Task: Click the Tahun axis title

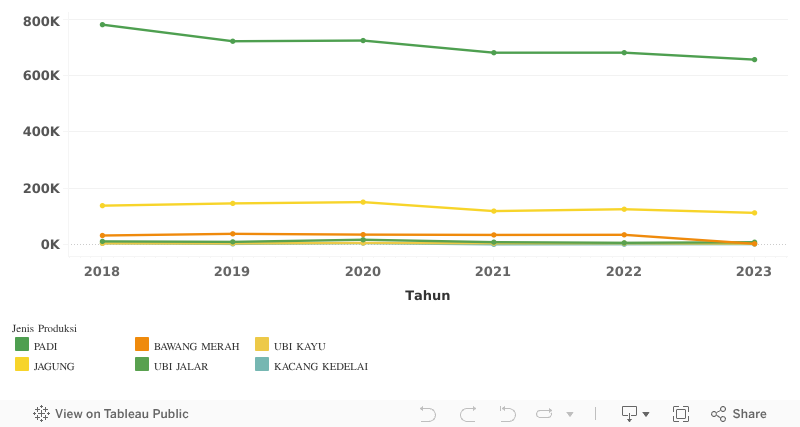Action: pos(427,295)
